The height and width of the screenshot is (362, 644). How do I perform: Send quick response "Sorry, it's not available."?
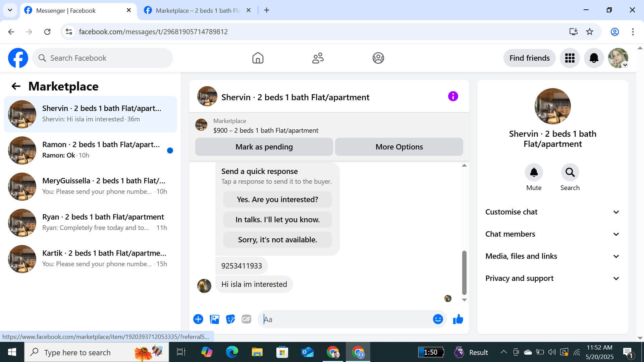coord(277,240)
